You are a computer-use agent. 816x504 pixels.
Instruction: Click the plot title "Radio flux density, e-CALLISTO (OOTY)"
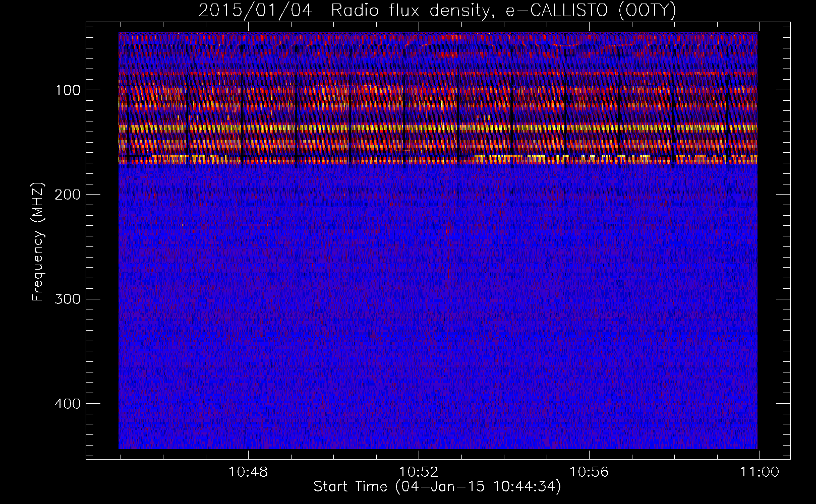(503, 11)
